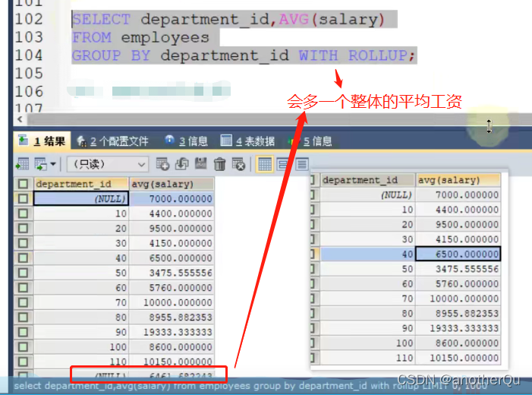Click the avg(salary) header in right grid
The image size is (532, 395).
[x=458, y=180]
